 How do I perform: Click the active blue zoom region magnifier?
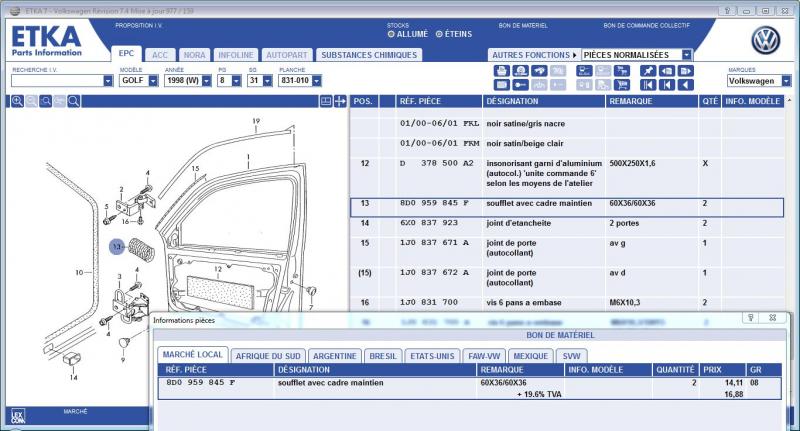[x=45, y=101]
